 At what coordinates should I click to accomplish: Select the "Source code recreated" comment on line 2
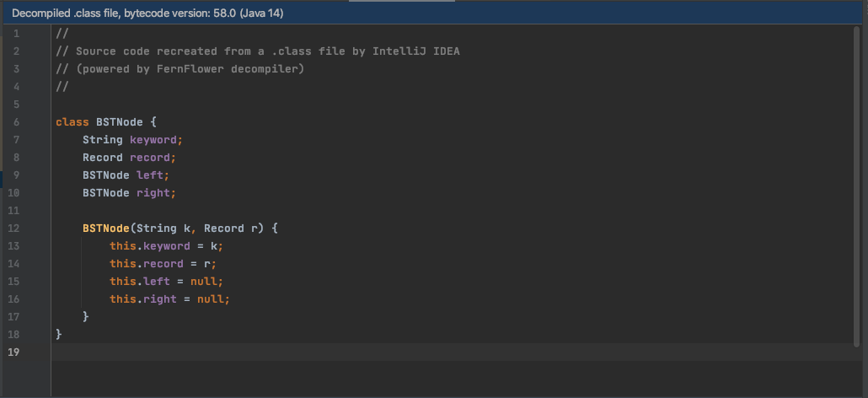(258, 51)
